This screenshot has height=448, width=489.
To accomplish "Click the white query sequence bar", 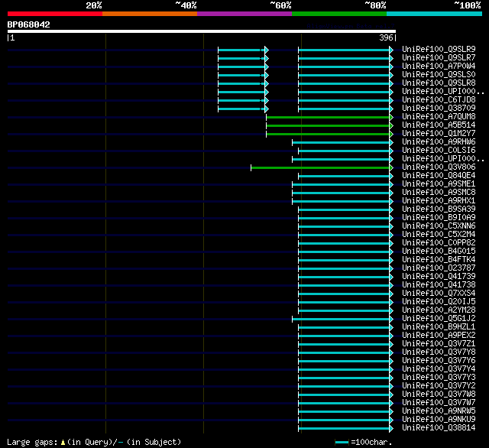I will [202, 31].
